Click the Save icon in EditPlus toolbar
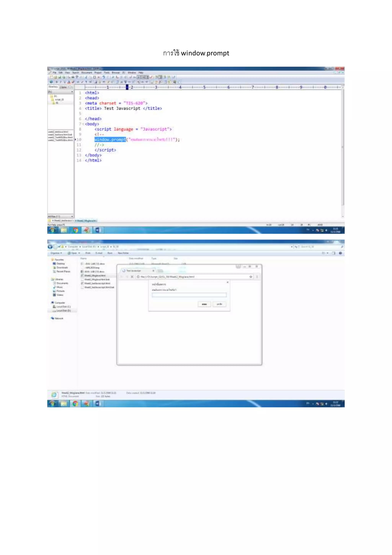The height and width of the screenshot is (555, 392). click(x=59, y=77)
